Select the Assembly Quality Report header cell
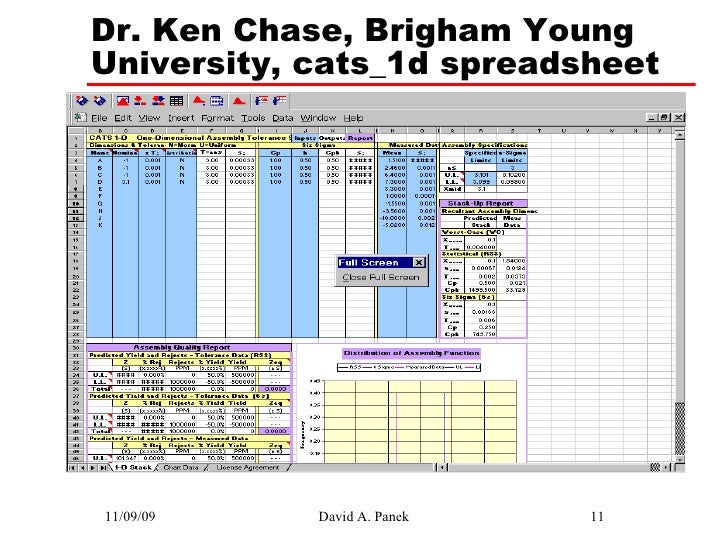This screenshot has width=728, height=546. pos(189,347)
